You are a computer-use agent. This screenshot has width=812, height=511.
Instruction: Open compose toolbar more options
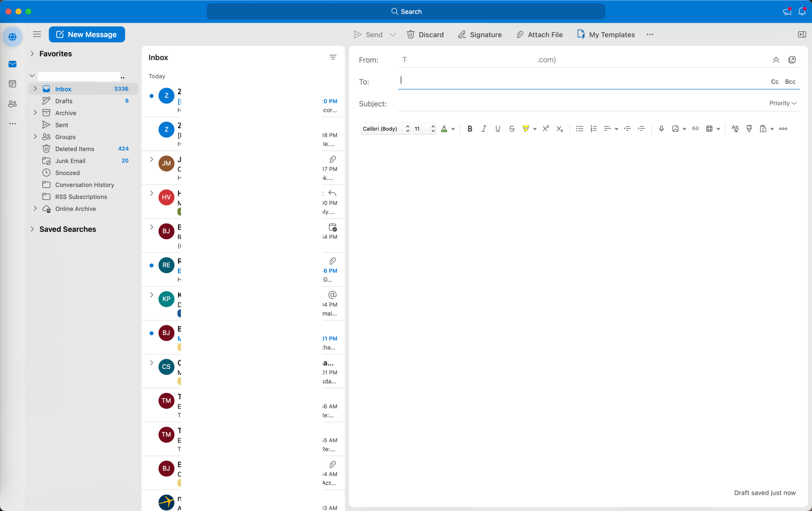[x=650, y=34]
